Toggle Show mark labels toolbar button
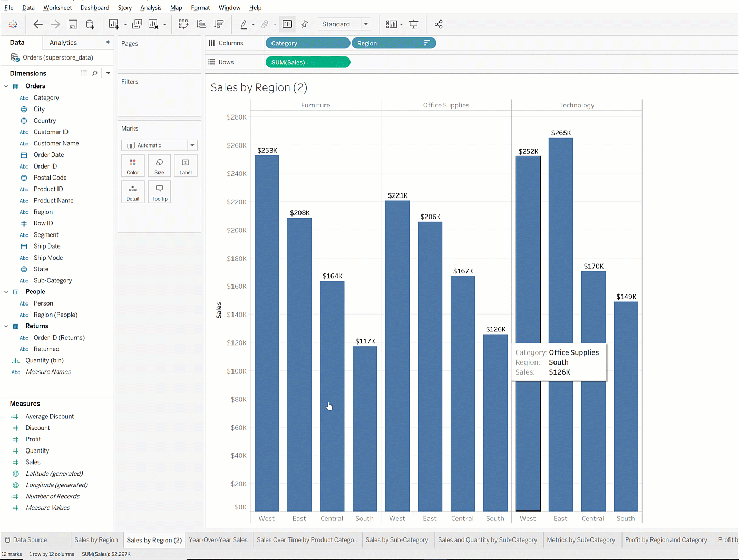 pyautogui.click(x=287, y=24)
